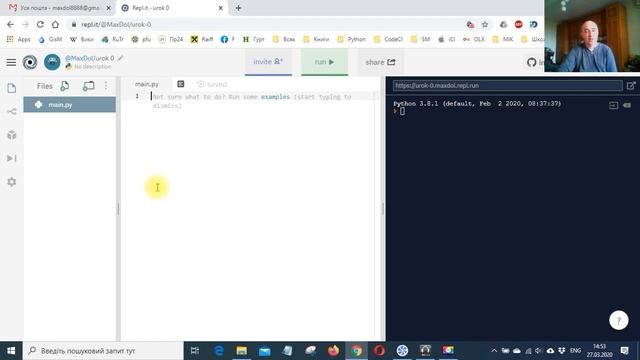Click into line 1 of the editor
This screenshot has height=360, width=640.
tap(261, 97)
